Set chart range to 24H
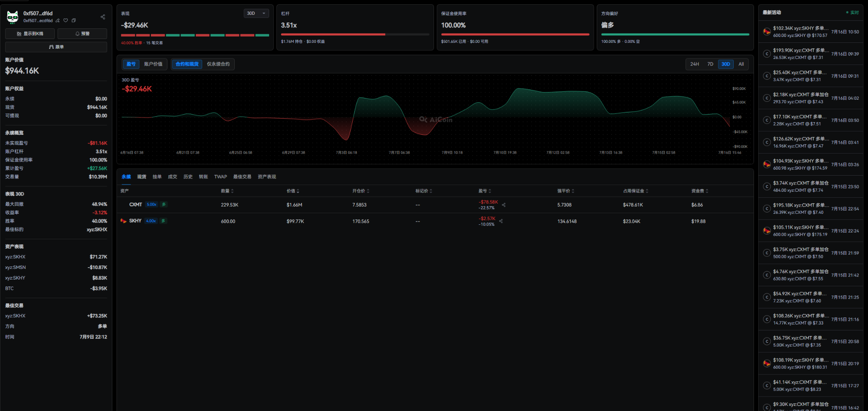868x411 pixels. tap(695, 64)
